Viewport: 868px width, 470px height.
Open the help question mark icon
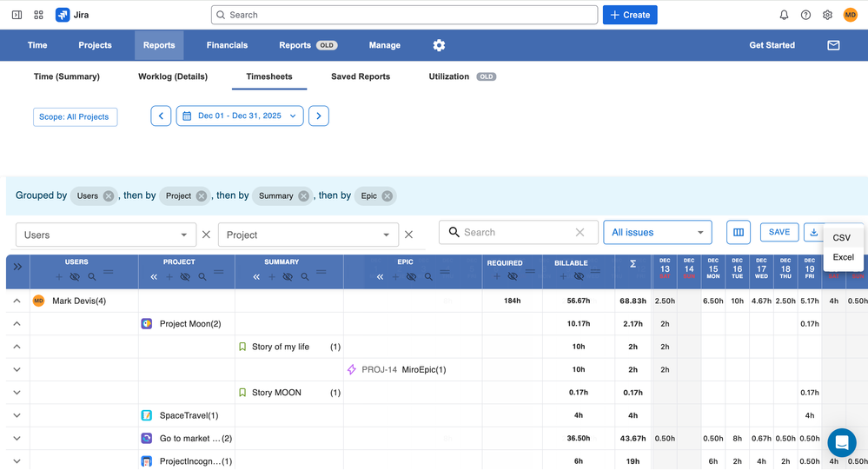point(805,15)
